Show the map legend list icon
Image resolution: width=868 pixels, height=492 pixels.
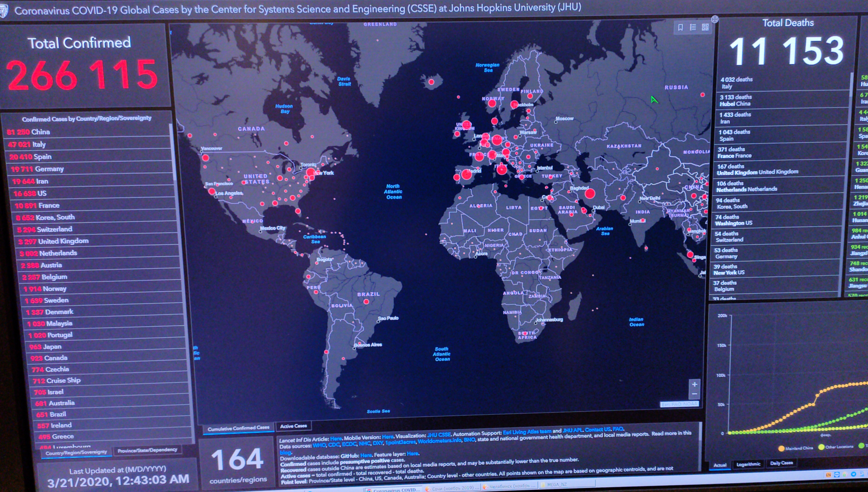pyautogui.click(x=693, y=28)
